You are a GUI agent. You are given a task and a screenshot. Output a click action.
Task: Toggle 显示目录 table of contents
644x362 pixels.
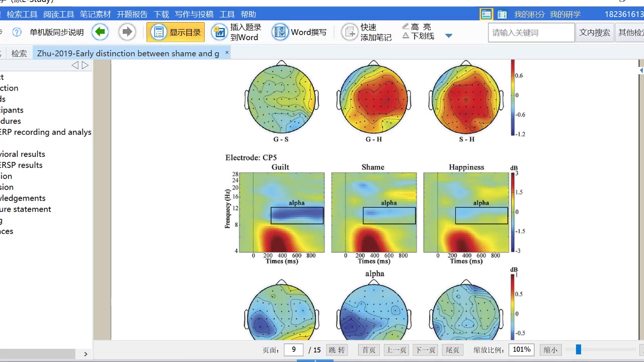click(176, 32)
